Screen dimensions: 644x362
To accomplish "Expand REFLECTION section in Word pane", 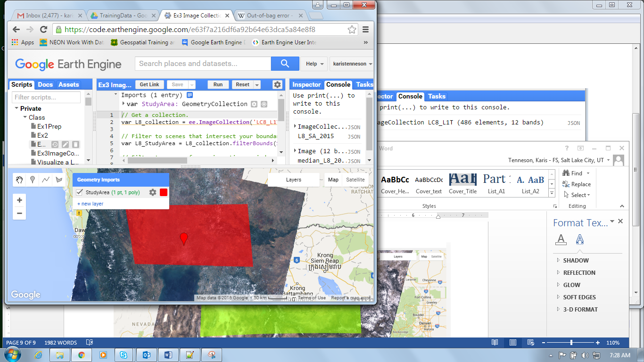I will [x=558, y=272].
